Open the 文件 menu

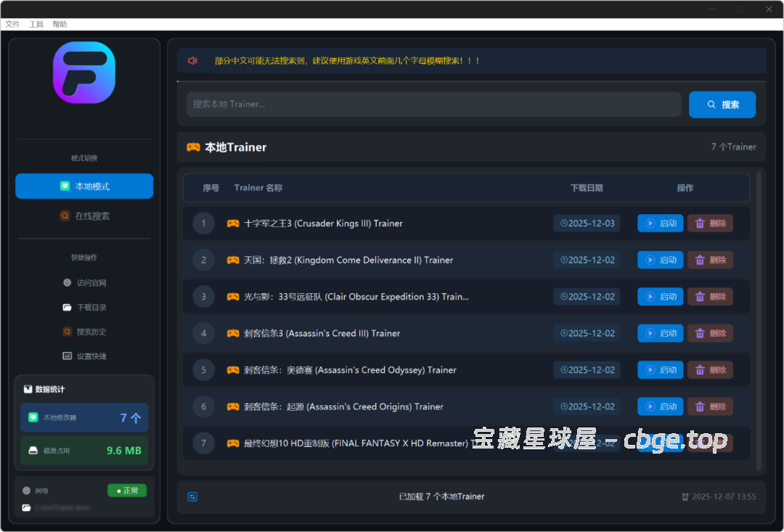(x=12, y=25)
